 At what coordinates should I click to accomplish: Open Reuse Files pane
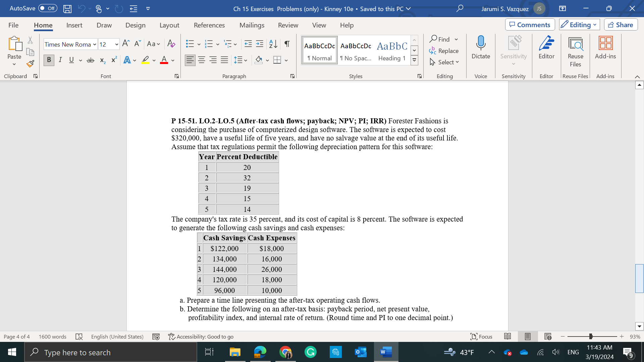(576, 49)
